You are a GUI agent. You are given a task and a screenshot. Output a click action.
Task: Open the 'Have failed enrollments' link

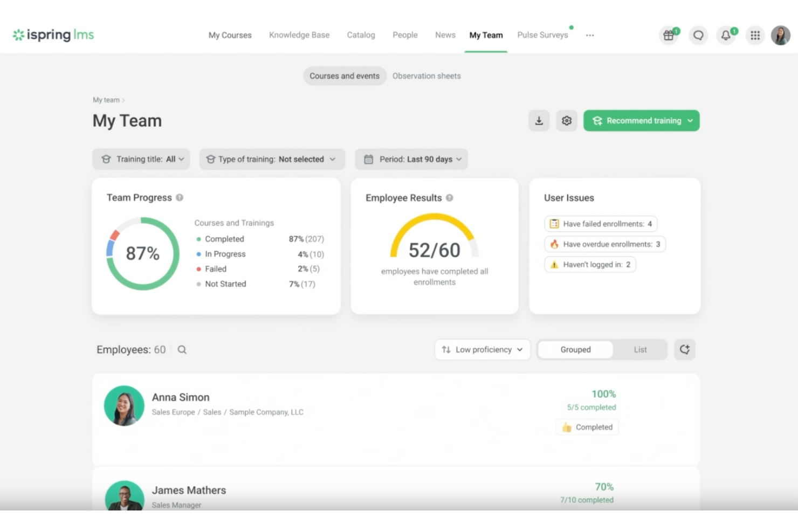pos(600,224)
